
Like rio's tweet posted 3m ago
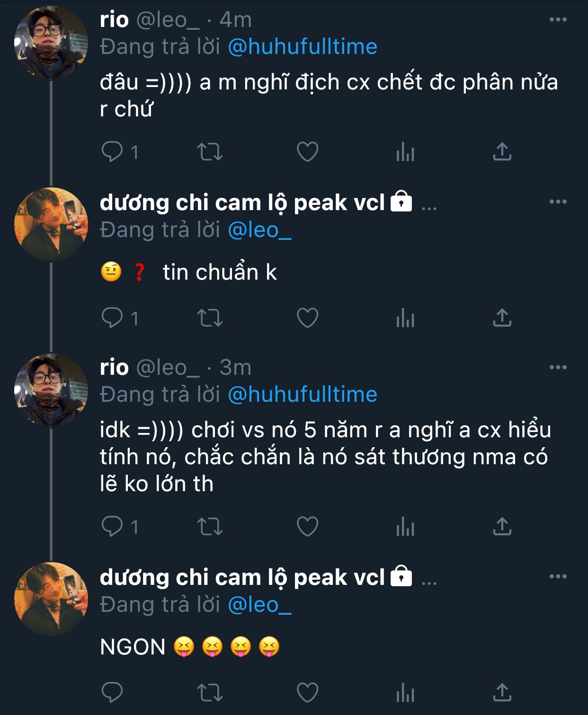coord(307,526)
